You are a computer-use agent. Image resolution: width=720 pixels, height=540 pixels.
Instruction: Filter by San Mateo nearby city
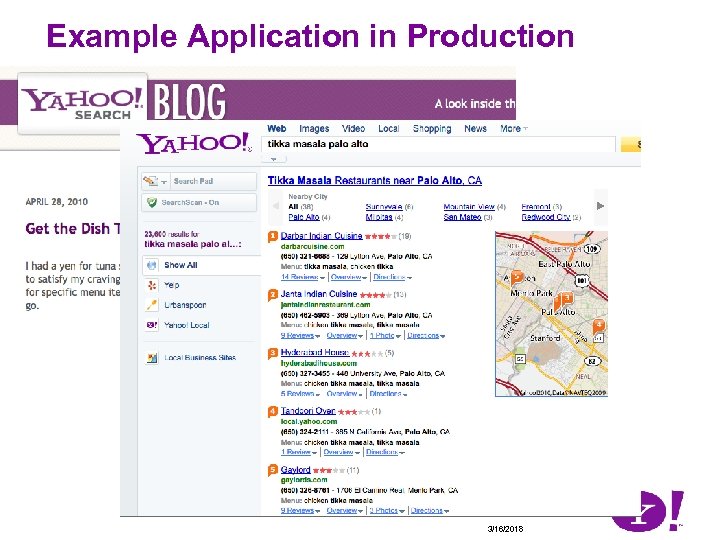point(462,217)
